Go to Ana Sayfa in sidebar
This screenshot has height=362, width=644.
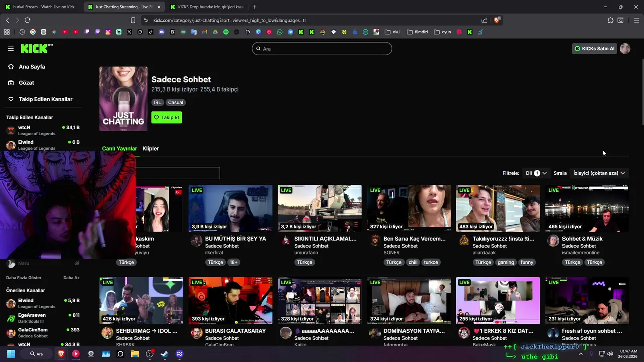click(x=32, y=67)
